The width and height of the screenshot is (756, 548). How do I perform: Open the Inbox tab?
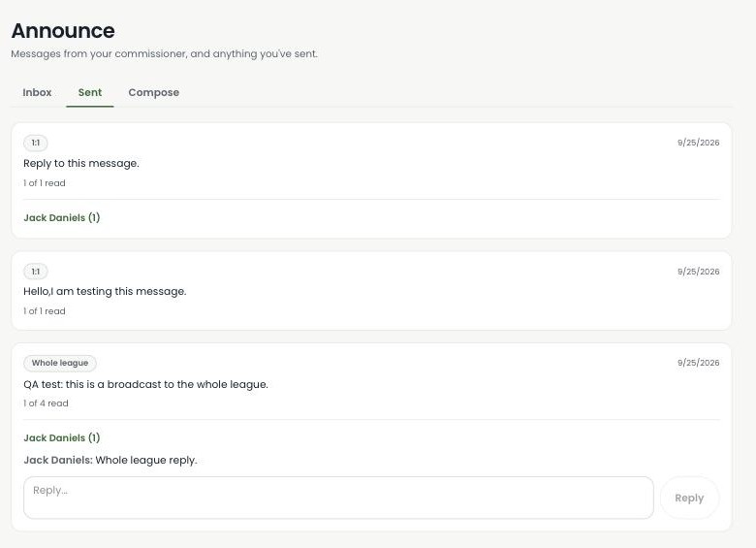coord(37,92)
